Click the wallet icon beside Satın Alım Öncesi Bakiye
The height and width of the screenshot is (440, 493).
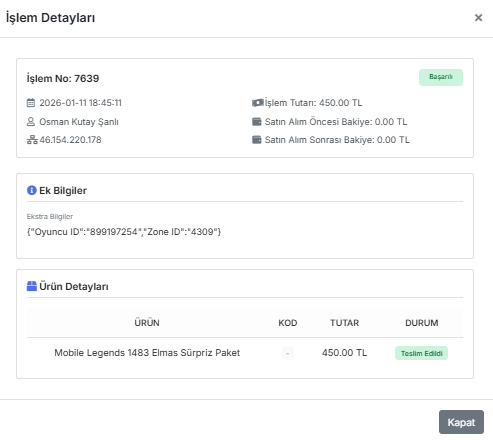click(257, 122)
